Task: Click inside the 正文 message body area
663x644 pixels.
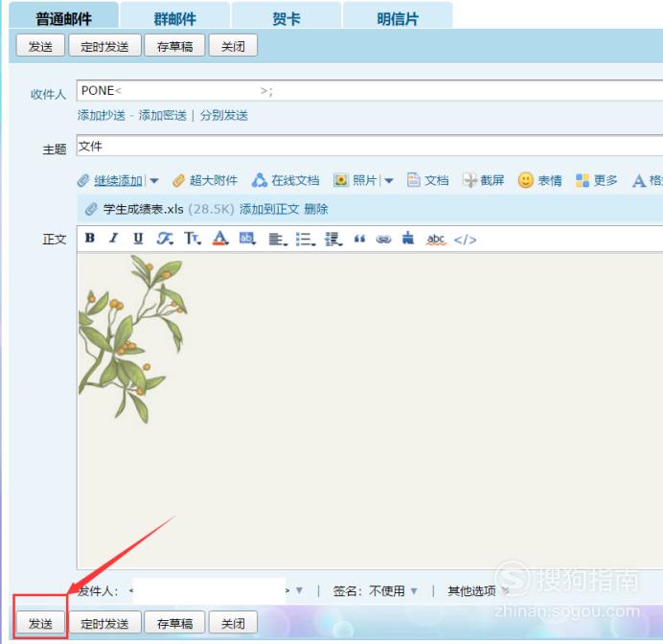Action: [x=370, y=411]
